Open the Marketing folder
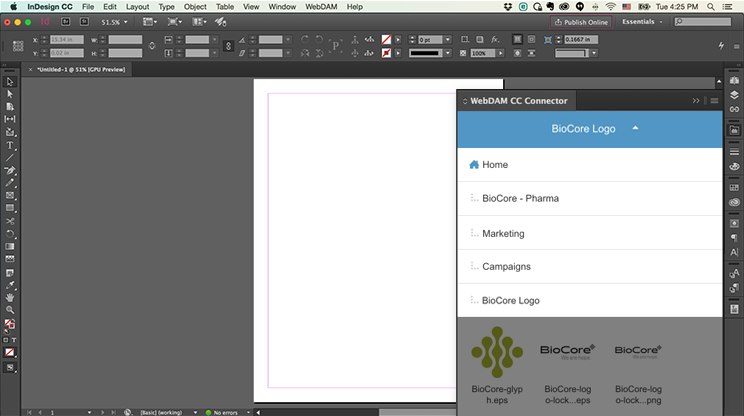The width and height of the screenshot is (744, 416). [x=590, y=233]
